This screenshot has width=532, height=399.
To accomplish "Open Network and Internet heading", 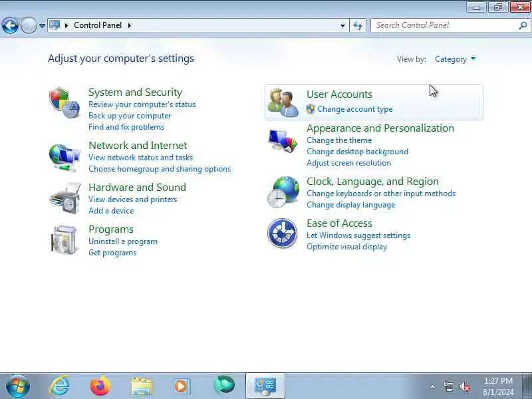I will 138,146.
